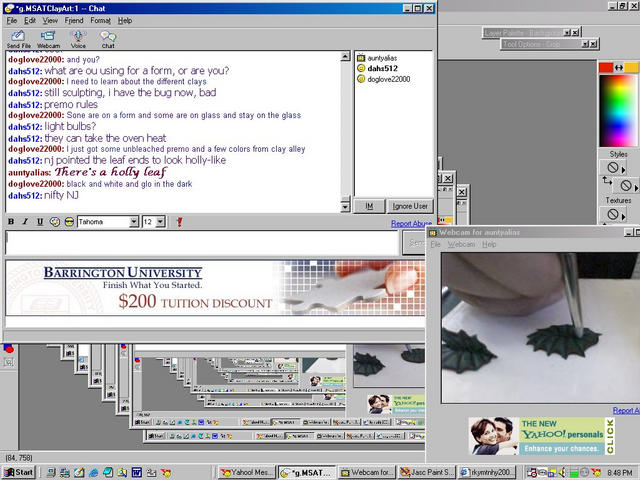The width and height of the screenshot is (640, 480).
Task: Switch to Yahoo! Messenger taskbar button
Action: point(247,472)
